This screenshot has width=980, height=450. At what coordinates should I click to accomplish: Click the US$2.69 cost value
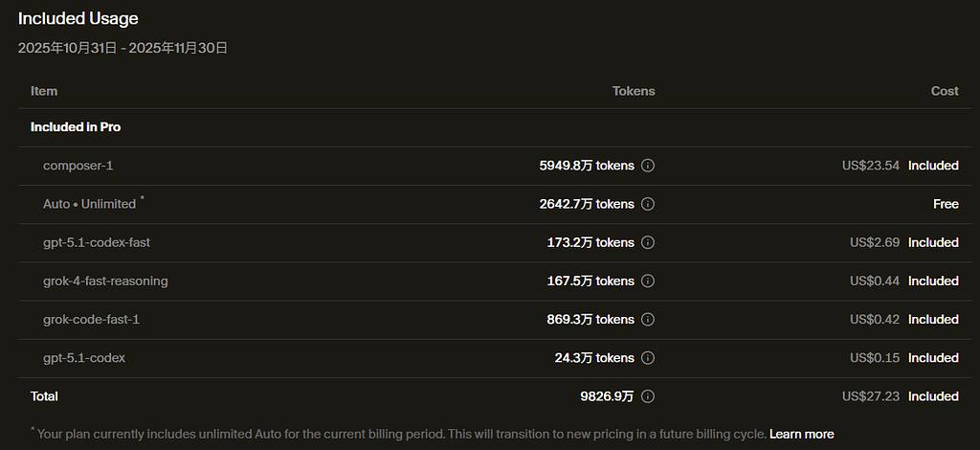coord(875,242)
